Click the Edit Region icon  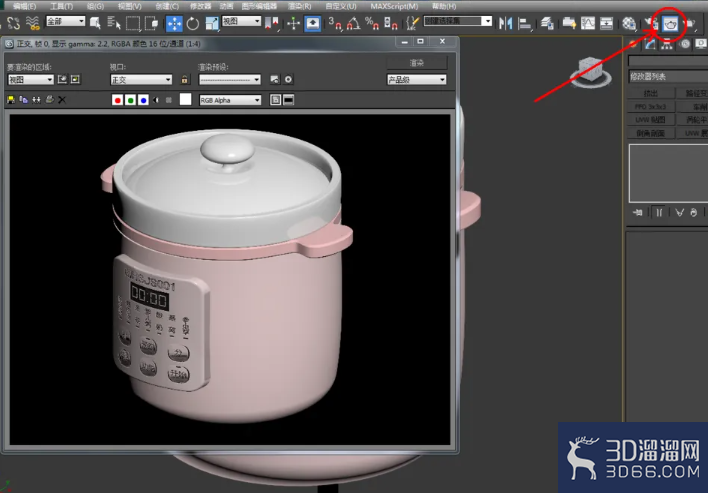coord(62,79)
